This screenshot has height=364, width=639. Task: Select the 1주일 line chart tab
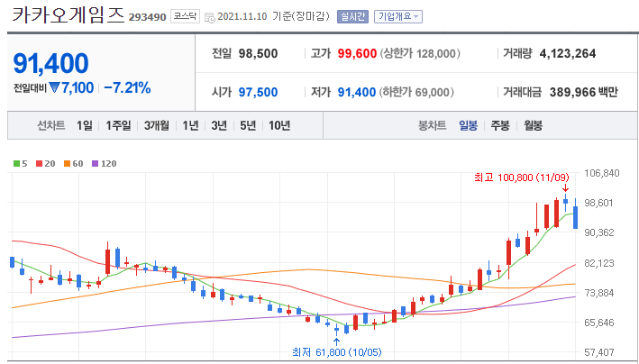pos(118,125)
